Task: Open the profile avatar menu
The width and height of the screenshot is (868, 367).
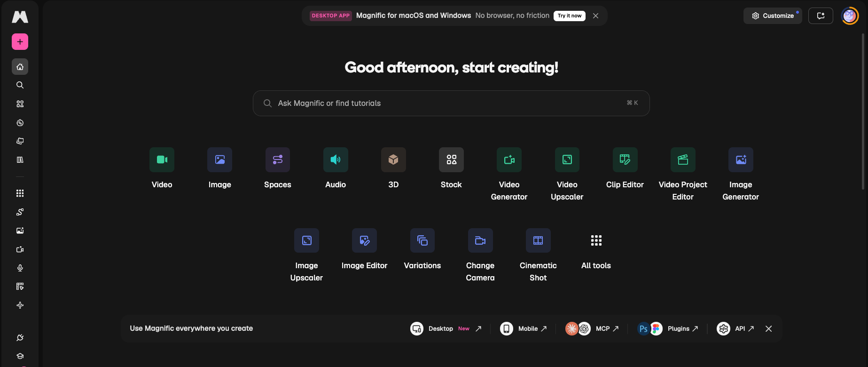Action: (850, 16)
